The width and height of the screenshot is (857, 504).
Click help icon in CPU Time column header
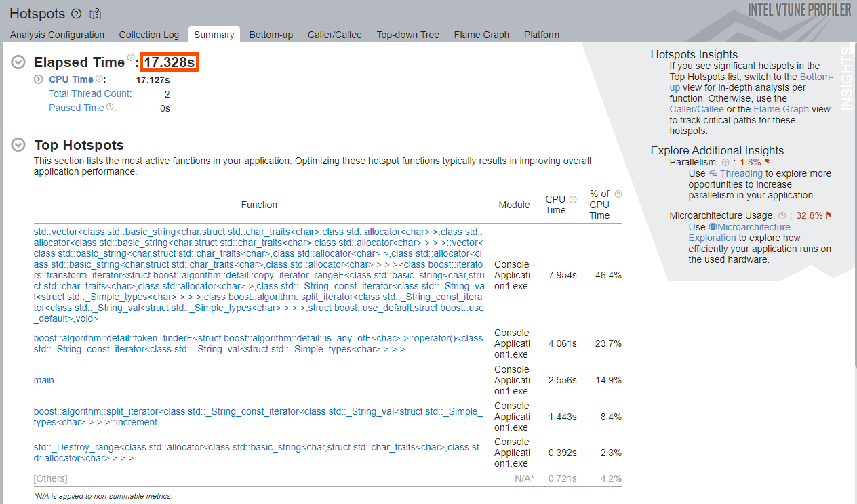tap(573, 199)
